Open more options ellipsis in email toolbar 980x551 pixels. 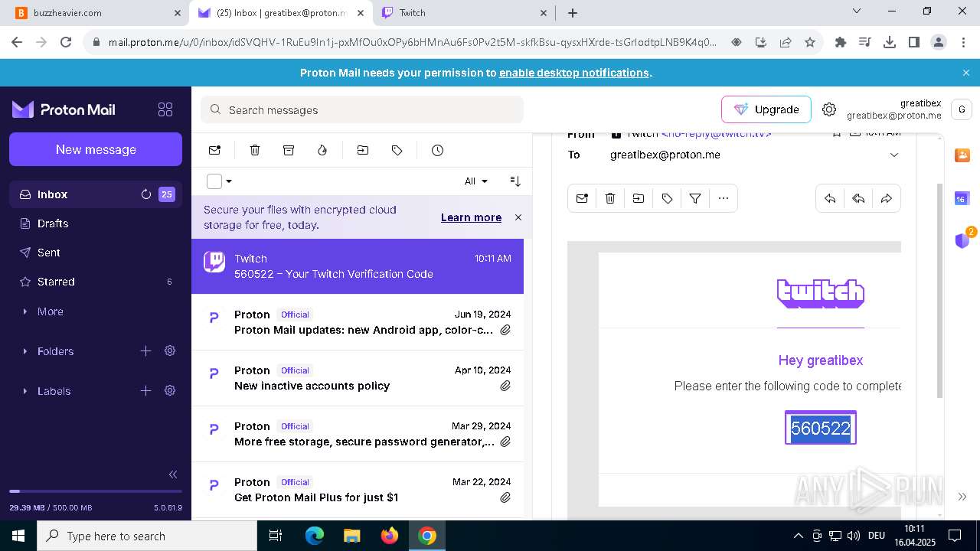point(724,198)
